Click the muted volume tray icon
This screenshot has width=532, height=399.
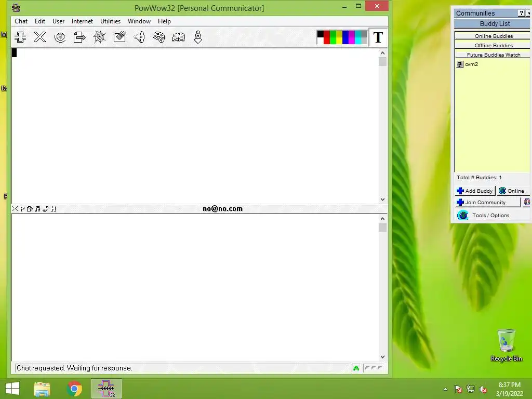(483, 389)
